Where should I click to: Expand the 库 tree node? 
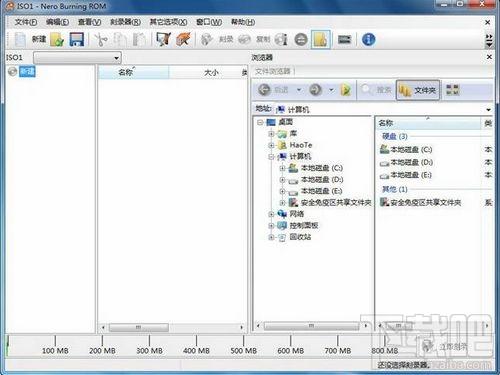click(x=271, y=134)
